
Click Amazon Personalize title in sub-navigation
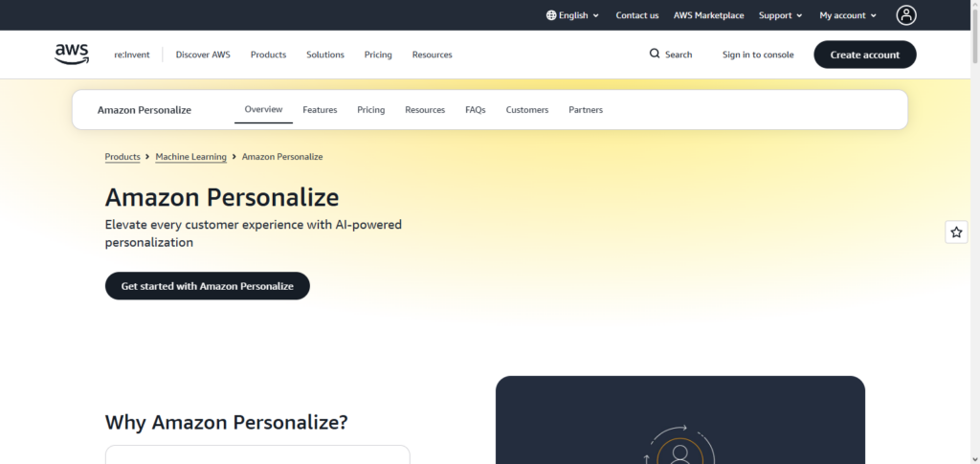click(145, 110)
